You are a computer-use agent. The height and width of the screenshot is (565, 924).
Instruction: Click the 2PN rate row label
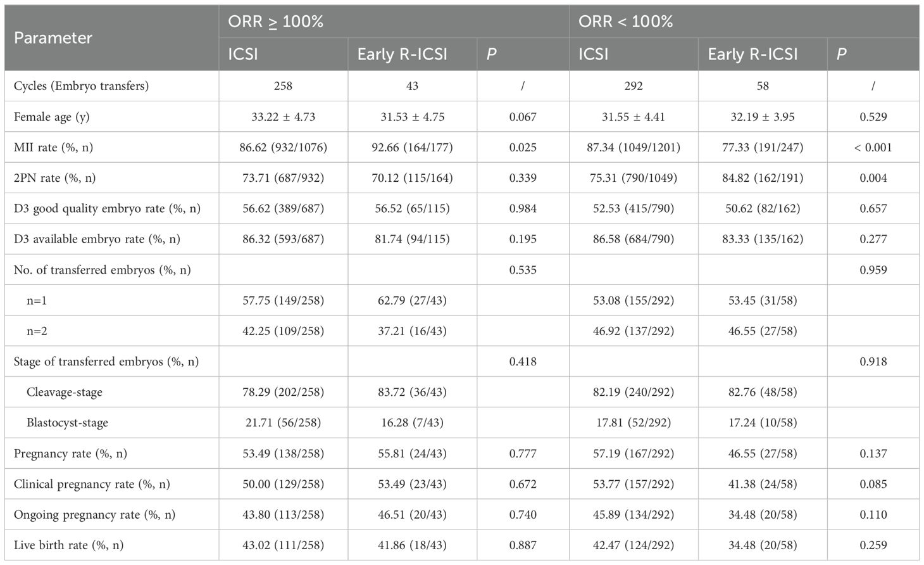tap(54, 178)
